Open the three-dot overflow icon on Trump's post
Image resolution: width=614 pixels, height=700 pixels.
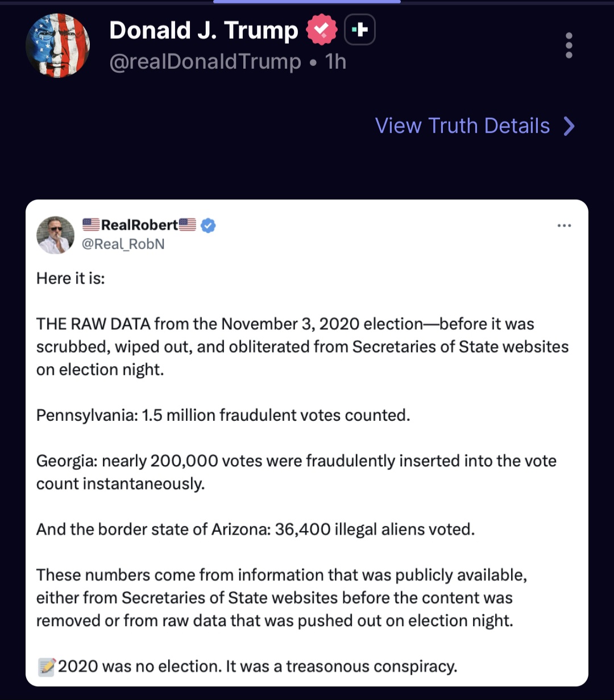point(569,45)
